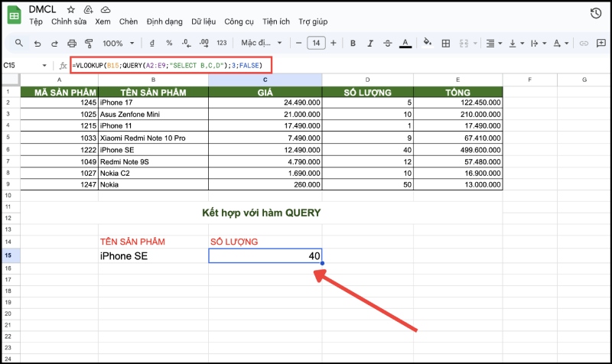This screenshot has width=612, height=364.
Task: Open more number formats 123
Action: [x=222, y=43]
